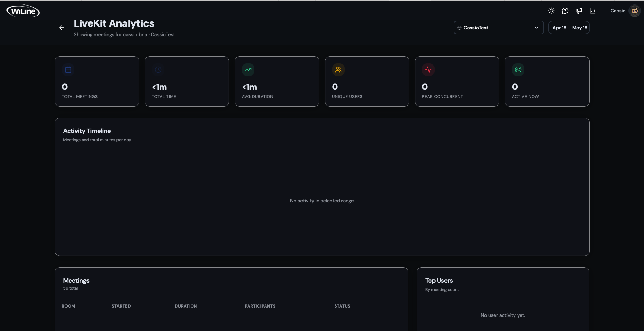Screen dimensions: 644x331
Task: Click the AVG DURATION label
Action: click(257, 97)
